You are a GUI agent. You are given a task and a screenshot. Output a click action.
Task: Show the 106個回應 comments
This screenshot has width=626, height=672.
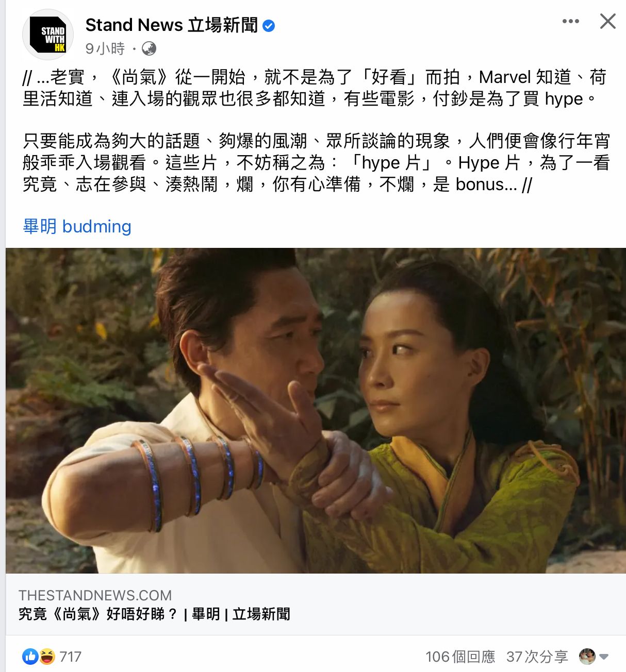(460, 657)
